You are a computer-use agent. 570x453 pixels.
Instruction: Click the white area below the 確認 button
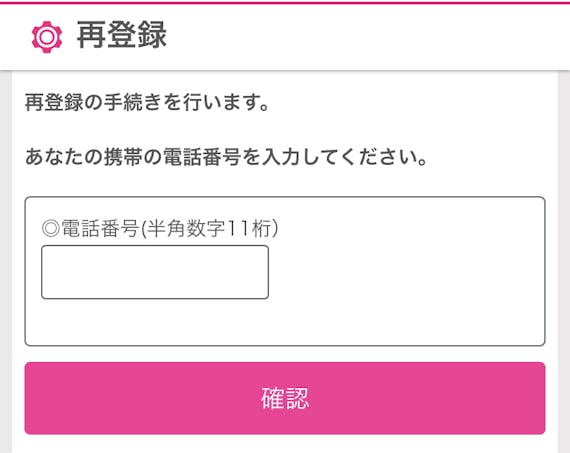click(x=285, y=444)
